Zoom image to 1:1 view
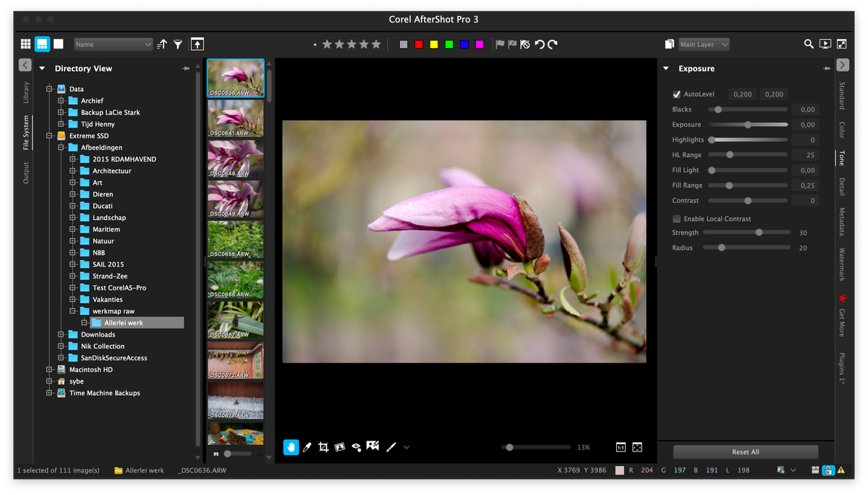The height and width of the screenshot is (495, 868). (621, 447)
